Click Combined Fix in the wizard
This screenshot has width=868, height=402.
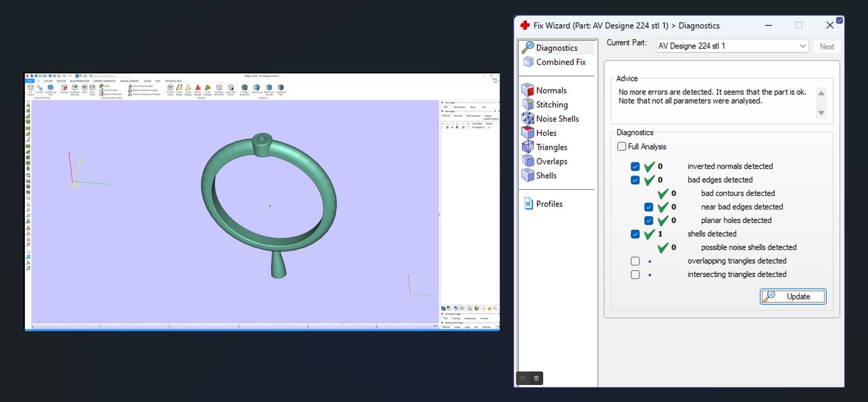[560, 62]
